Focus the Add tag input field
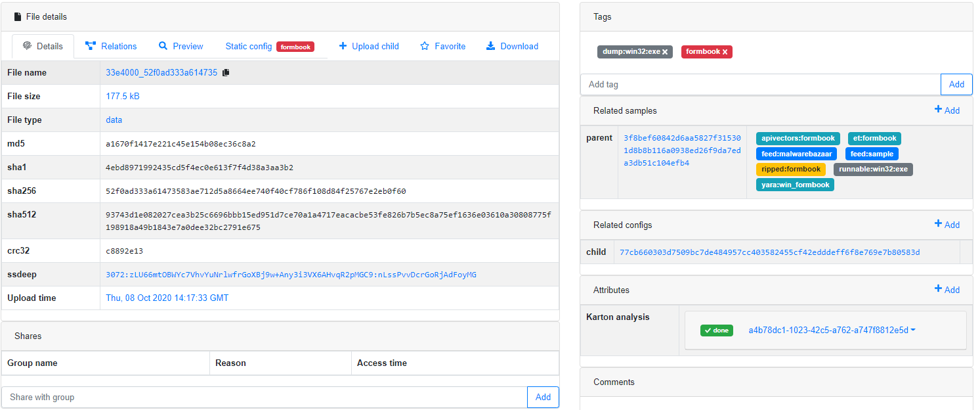Screen dimensions: 980x410 tap(760, 84)
